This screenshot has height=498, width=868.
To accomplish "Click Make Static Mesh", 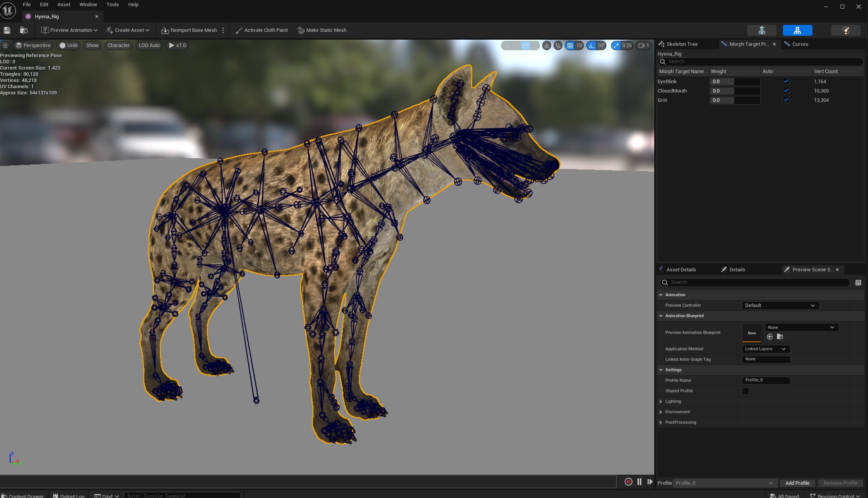I will coord(322,30).
